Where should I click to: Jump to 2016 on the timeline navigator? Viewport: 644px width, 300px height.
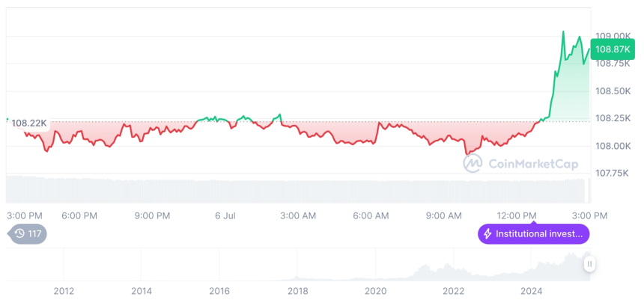coord(219,290)
